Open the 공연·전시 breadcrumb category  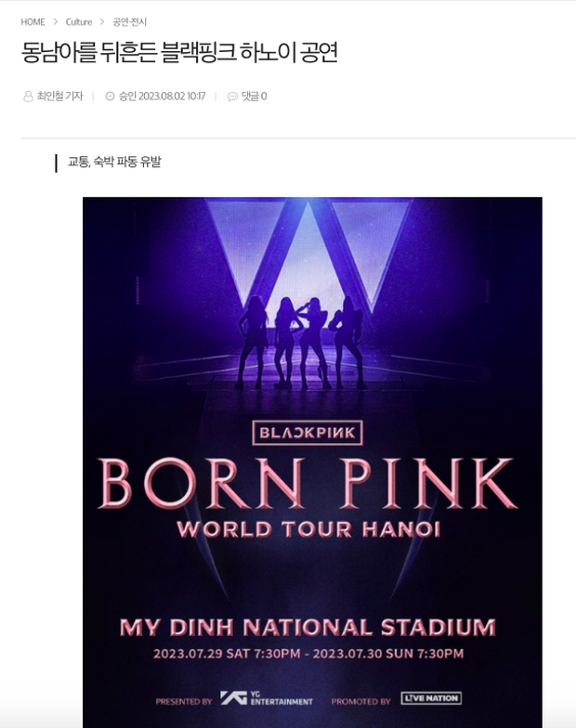click(x=130, y=21)
